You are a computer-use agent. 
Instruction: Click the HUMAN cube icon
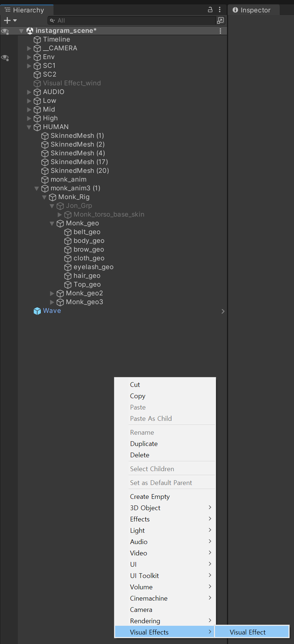point(37,127)
